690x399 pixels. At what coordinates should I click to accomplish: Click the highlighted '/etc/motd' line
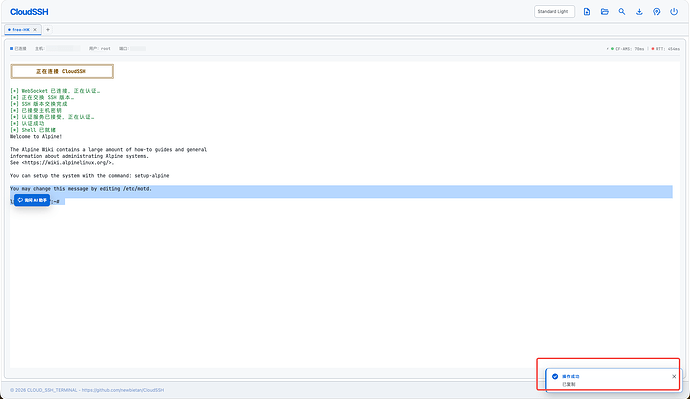(81, 189)
